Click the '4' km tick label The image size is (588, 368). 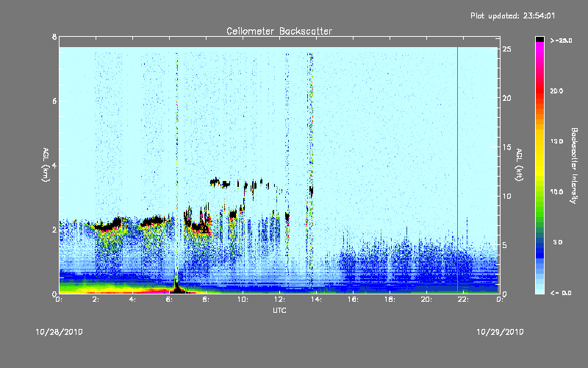pos(54,165)
